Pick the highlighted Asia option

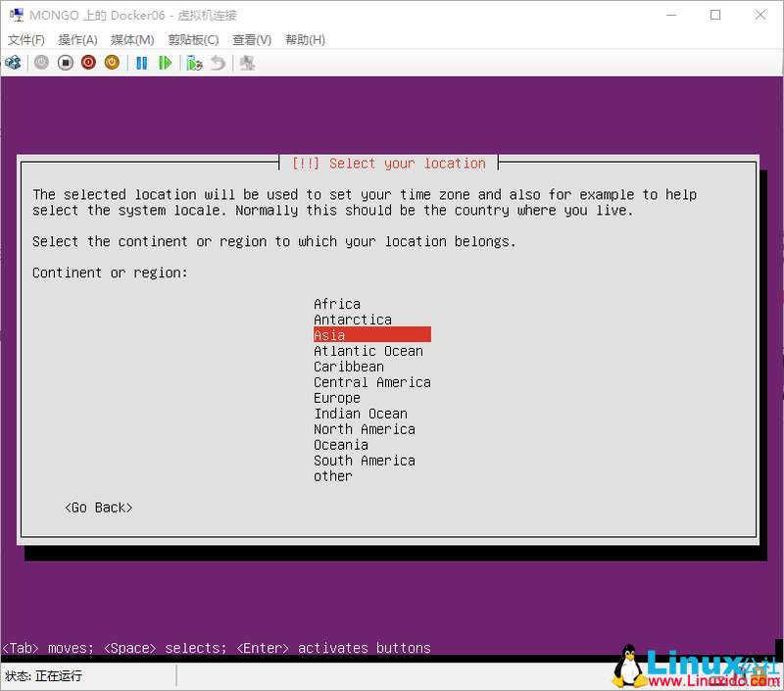[329, 335]
